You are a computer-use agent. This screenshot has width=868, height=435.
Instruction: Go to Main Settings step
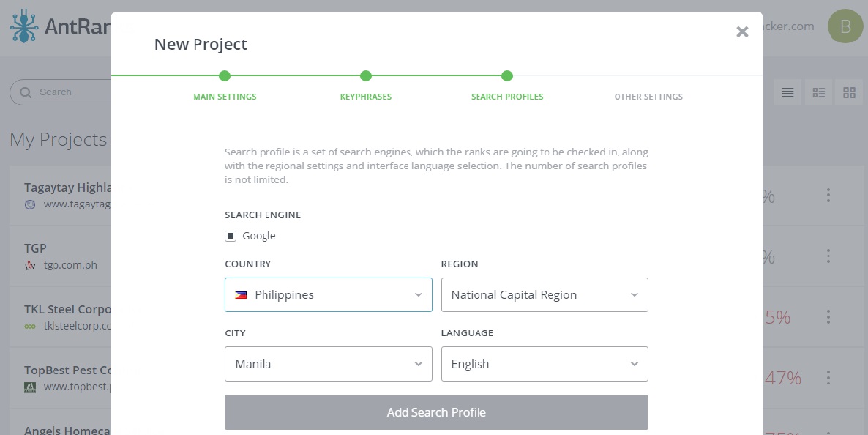[225, 96]
